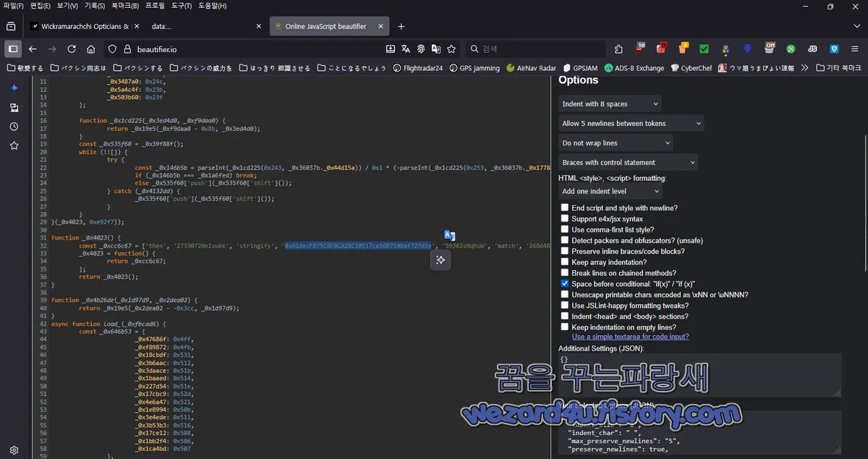Click 'Use a simple textarea for code input?' link

tap(630, 337)
